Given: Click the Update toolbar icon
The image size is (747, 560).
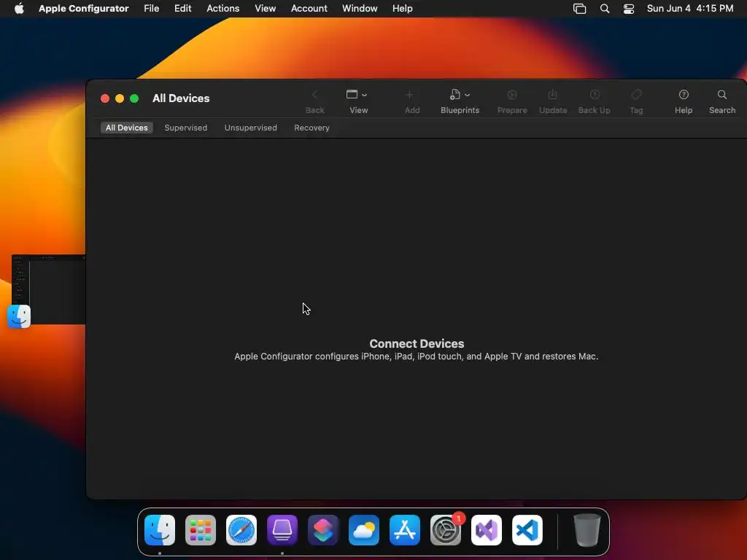Looking at the screenshot, I should (x=553, y=95).
